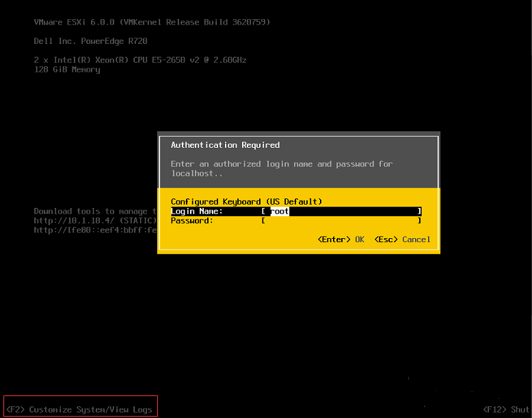Viewport: 532px width, 418px height.
Task: Focus the Password input field
Action: (x=341, y=221)
